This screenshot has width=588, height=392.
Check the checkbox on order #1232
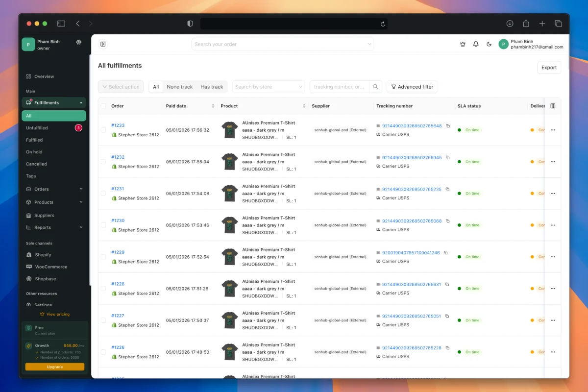[x=103, y=161]
